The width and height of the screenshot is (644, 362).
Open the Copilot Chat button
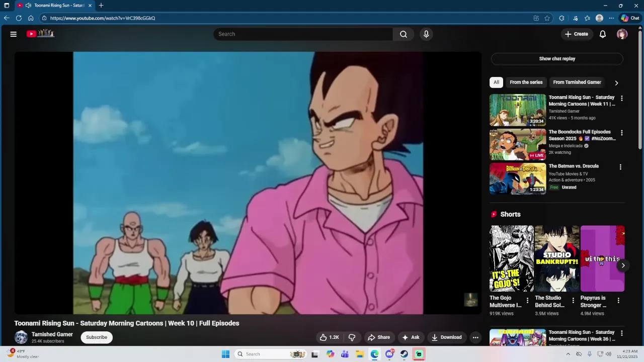(630, 18)
